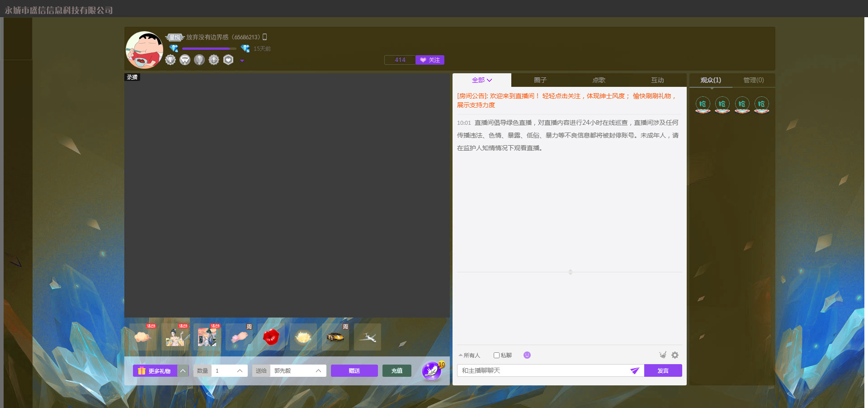The width and height of the screenshot is (868, 408).
Task: Open the 数量 quantity dropdown
Action: pos(240,371)
